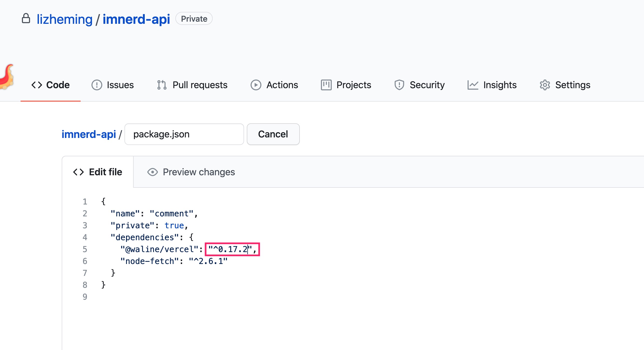Switch to Preview changes tab

(199, 172)
